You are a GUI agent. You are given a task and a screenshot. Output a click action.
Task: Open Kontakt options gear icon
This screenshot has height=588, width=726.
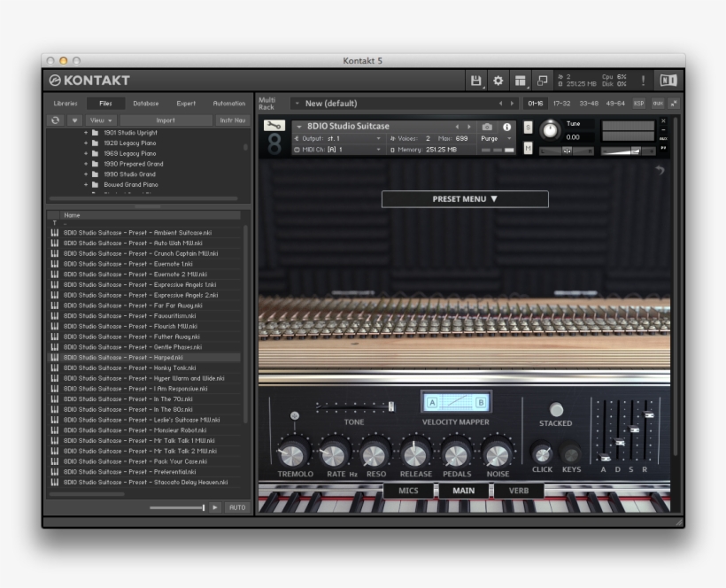point(498,81)
